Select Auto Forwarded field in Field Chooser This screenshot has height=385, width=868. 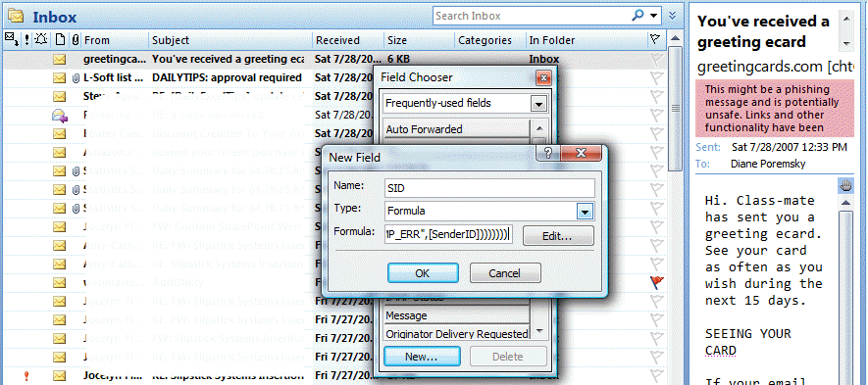[x=457, y=129]
